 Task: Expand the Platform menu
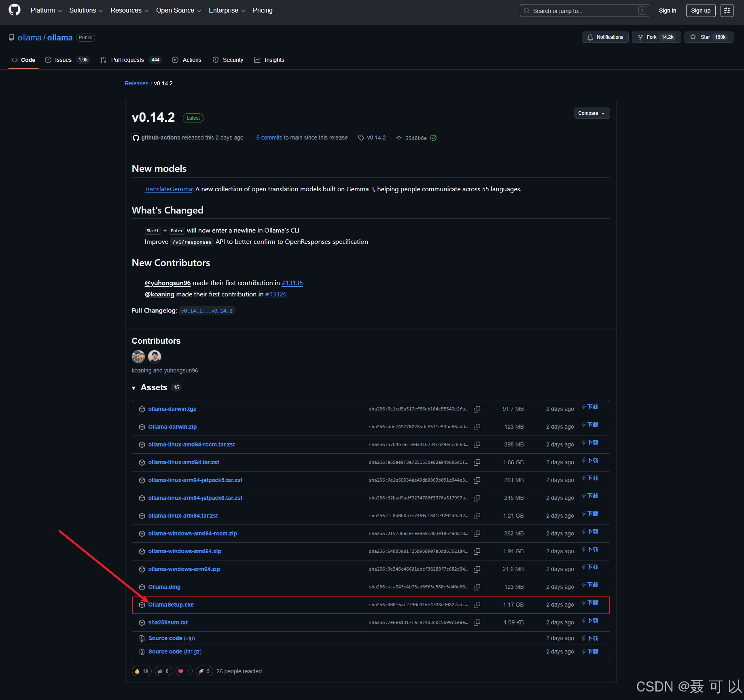tap(46, 11)
